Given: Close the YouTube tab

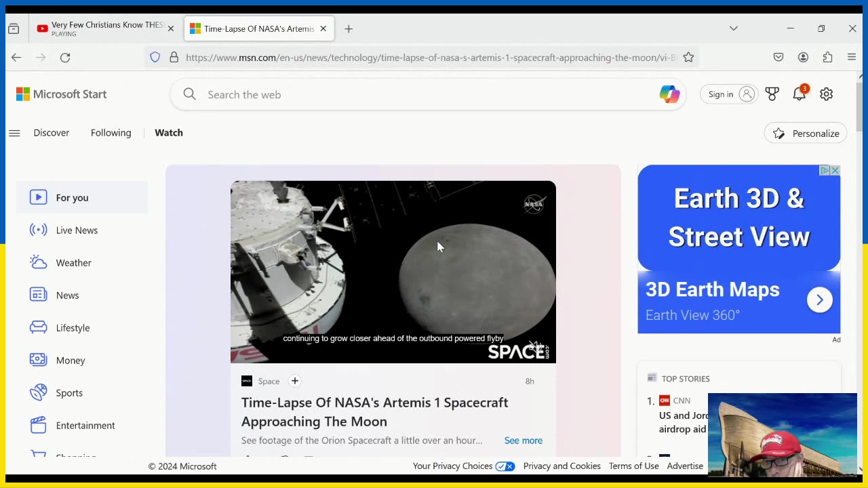Looking at the screenshot, I should 171,28.
